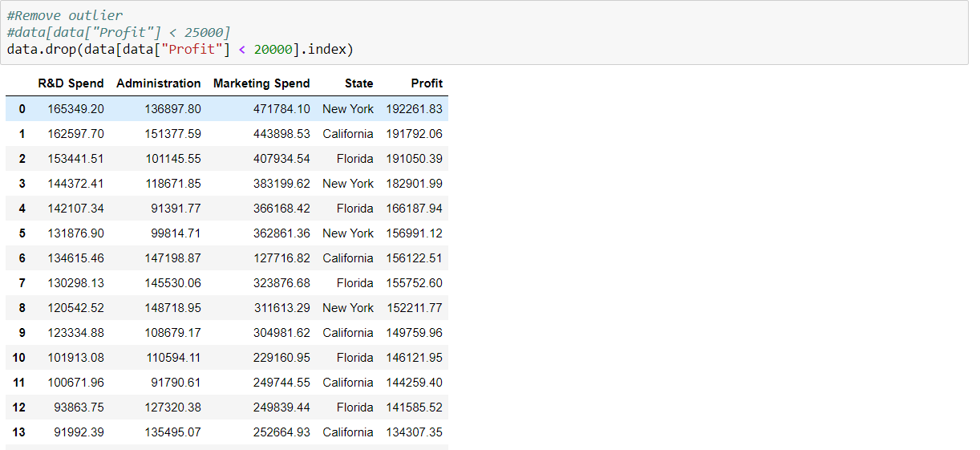This screenshot has height=450, width=980.
Task: Select row index 0
Action: click(22, 109)
